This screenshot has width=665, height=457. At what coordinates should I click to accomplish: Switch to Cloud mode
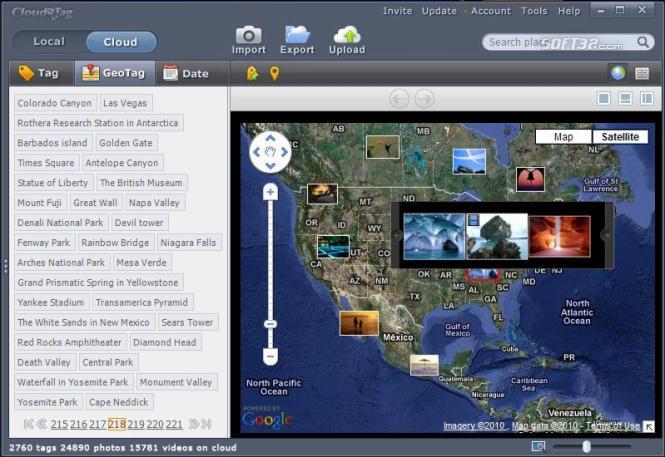[121, 42]
